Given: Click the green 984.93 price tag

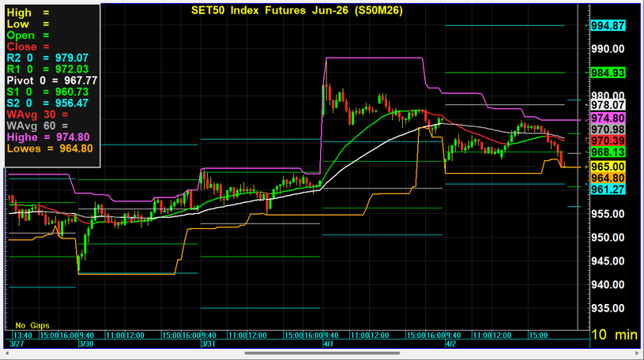Looking at the screenshot, I should (608, 73).
